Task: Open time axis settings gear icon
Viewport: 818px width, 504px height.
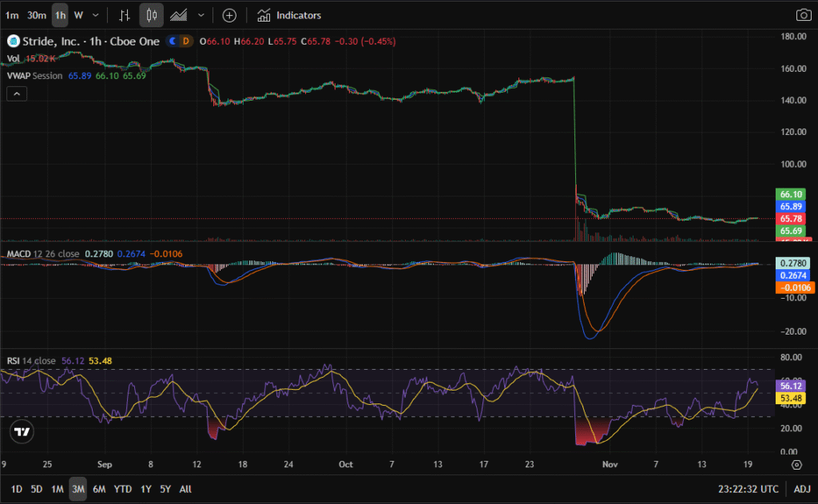Action: [x=796, y=464]
